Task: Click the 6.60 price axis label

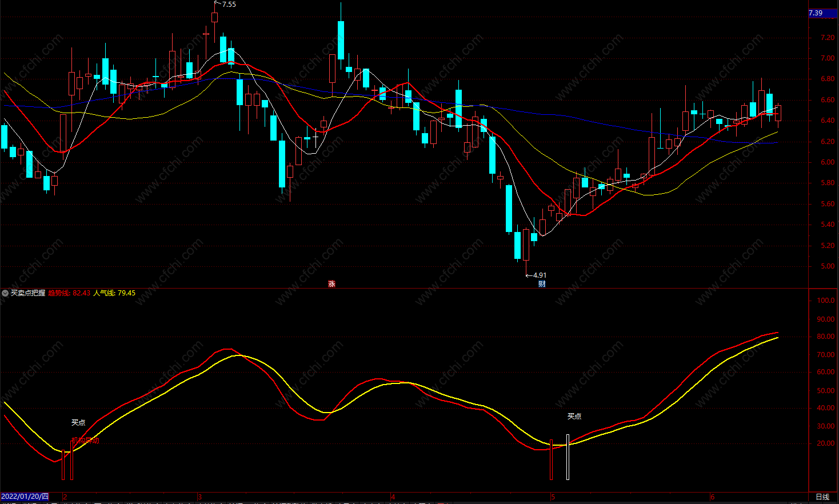Action: (827, 100)
